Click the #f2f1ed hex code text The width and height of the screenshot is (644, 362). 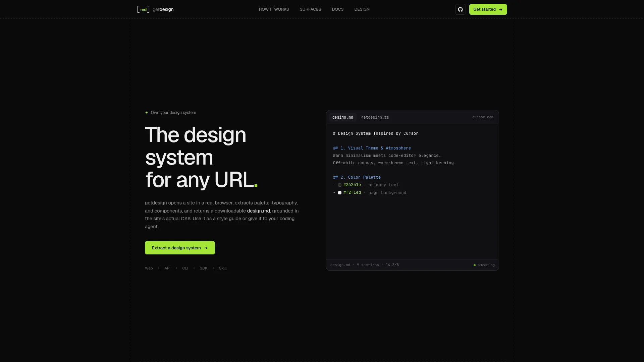pyautogui.click(x=352, y=193)
